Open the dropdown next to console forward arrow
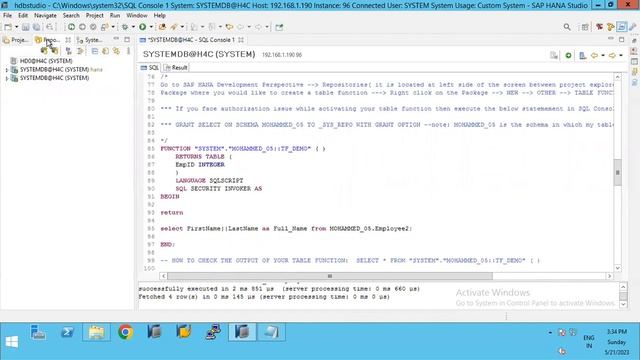This screenshot has height=360, width=640. pyautogui.click(x=620, y=55)
